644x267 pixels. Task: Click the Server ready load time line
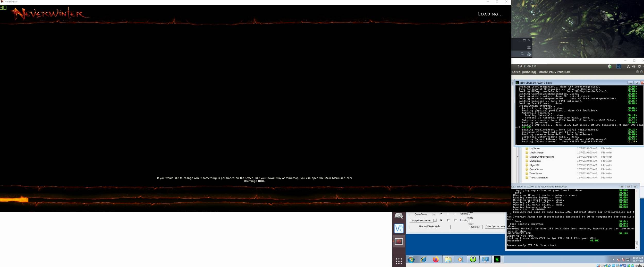click(x=532, y=245)
